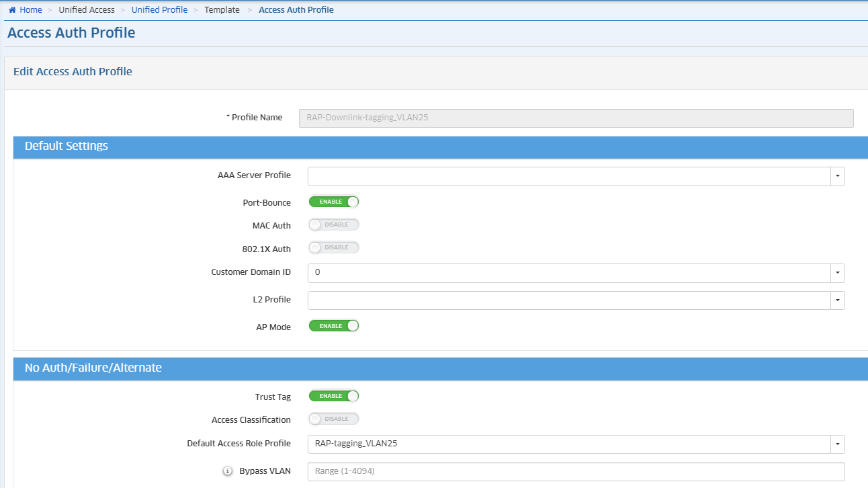Click the Template breadcrumb item
This screenshot has width=868, height=488.
pyautogui.click(x=222, y=10)
